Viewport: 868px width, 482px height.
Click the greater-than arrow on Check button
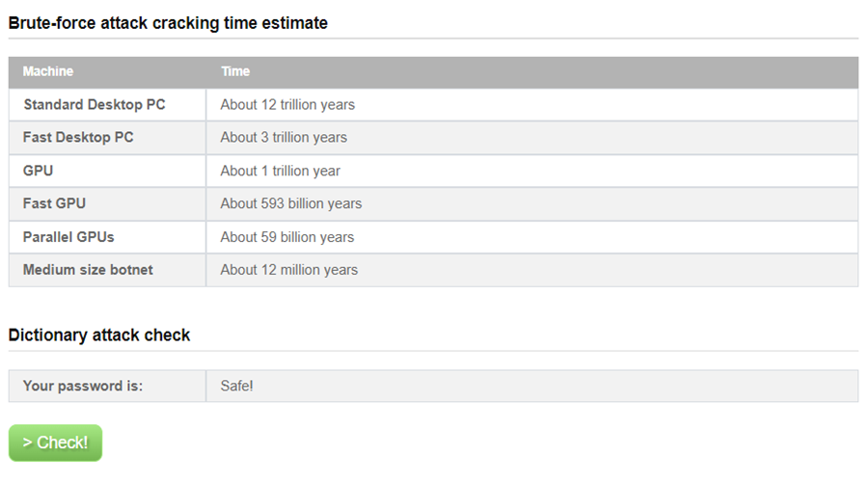click(x=27, y=442)
